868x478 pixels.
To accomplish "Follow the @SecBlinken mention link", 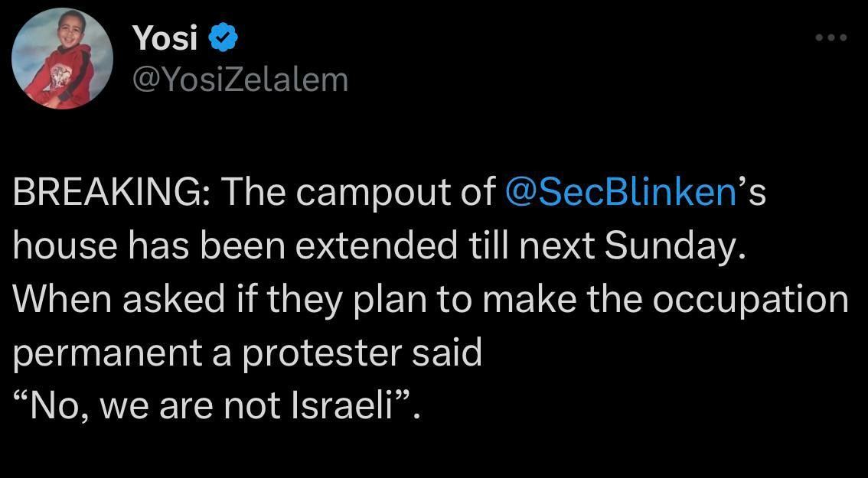I will (620, 193).
